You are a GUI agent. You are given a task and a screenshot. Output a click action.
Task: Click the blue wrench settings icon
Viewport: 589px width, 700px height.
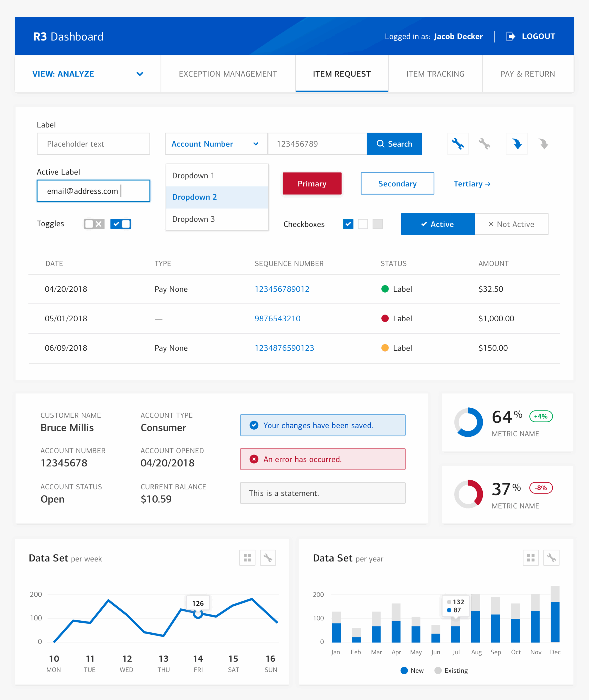click(x=458, y=144)
